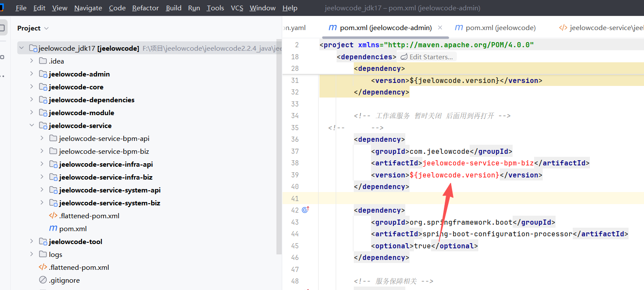The image size is (644, 290).
Task: Click the .gitignore file icon in tree
Action: (43, 280)
